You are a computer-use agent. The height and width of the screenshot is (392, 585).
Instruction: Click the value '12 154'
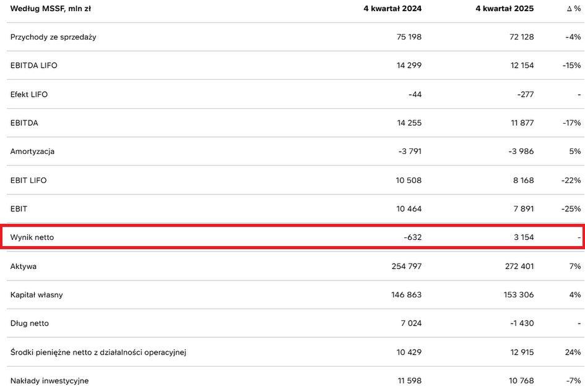point(522,65)
